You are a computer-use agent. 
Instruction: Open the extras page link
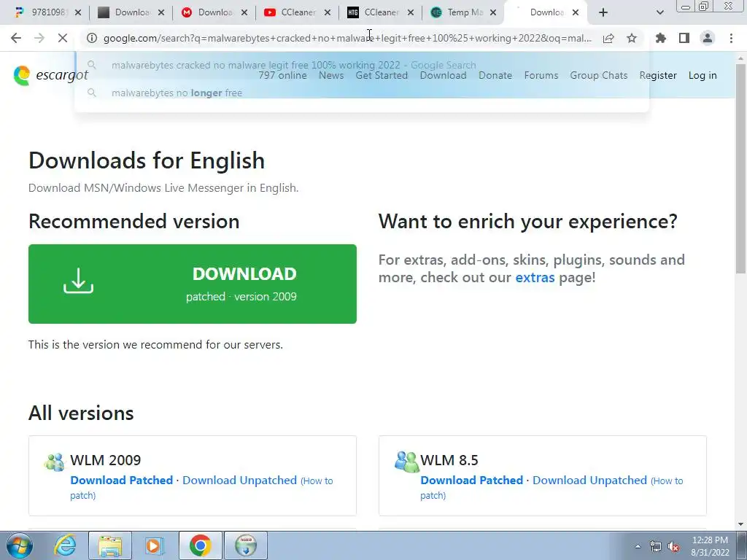pyautogui.click(x=535, y=277)
